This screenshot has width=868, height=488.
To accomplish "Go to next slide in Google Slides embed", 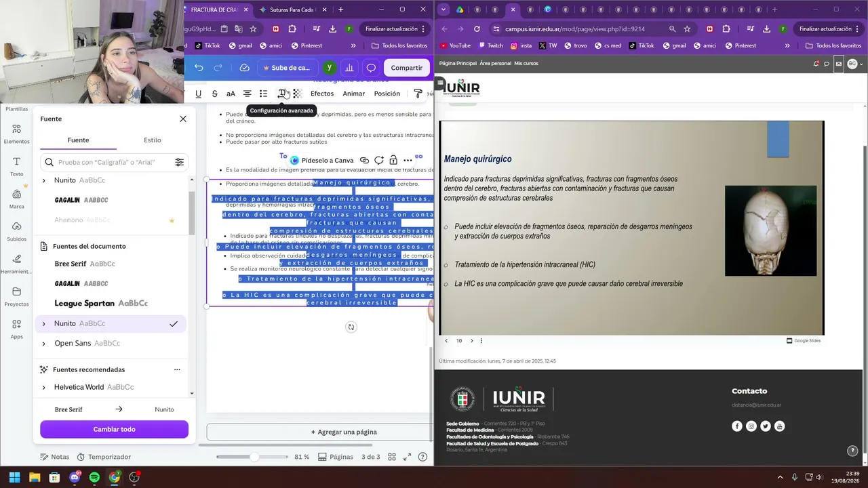I will (472, 341).
